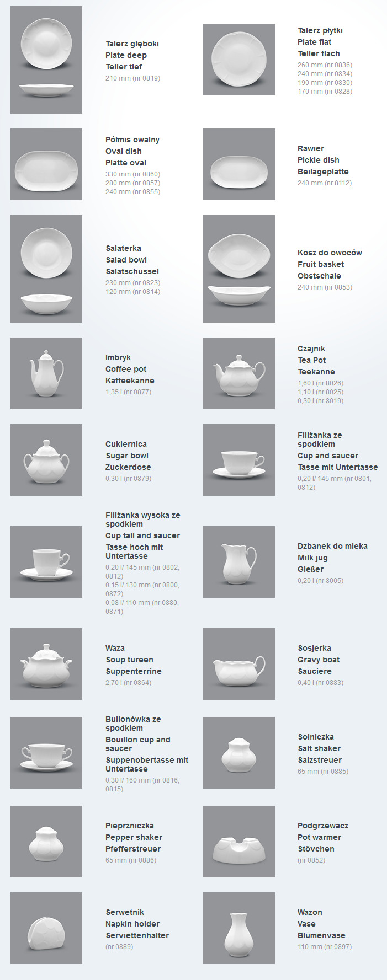Open the tea pot thumbnail
The image size is (387, 980).
[x=239, y=373]
